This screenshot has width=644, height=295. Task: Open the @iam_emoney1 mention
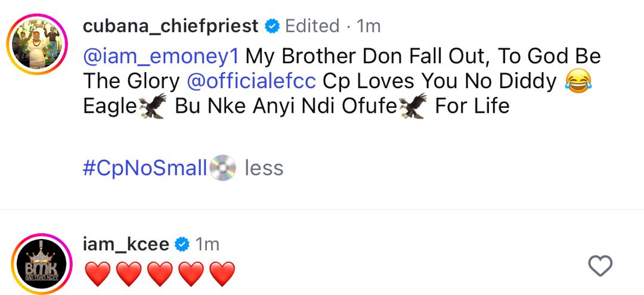[161, 57]
